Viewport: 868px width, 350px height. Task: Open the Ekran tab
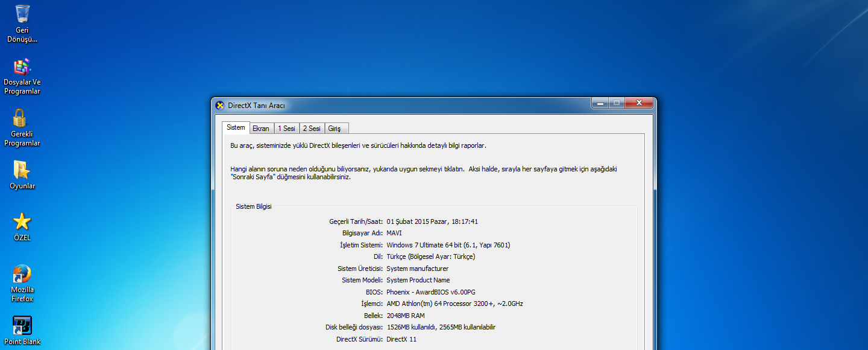pyautogui.click(x=261, y=129)
